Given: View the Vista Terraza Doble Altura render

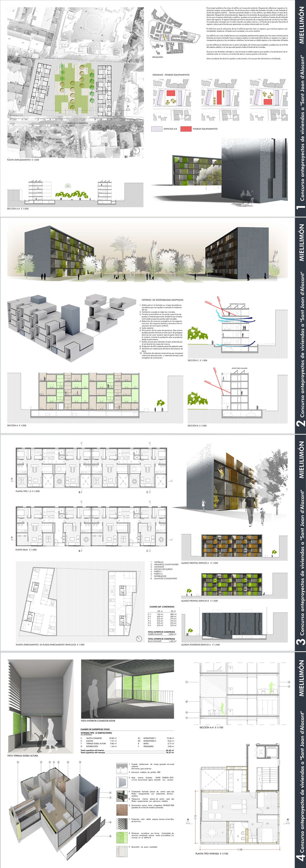Looking at the screenshot, I should 40,706.
